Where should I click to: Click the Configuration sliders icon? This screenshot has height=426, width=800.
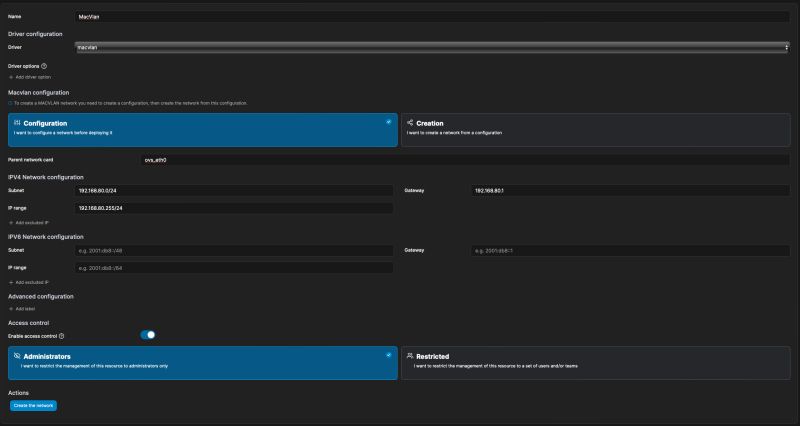tap(17, 123)
